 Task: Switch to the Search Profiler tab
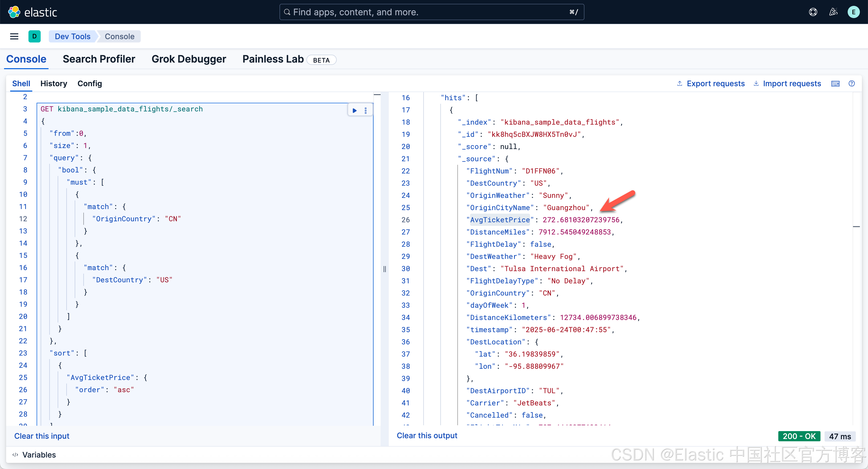(99, 59)
